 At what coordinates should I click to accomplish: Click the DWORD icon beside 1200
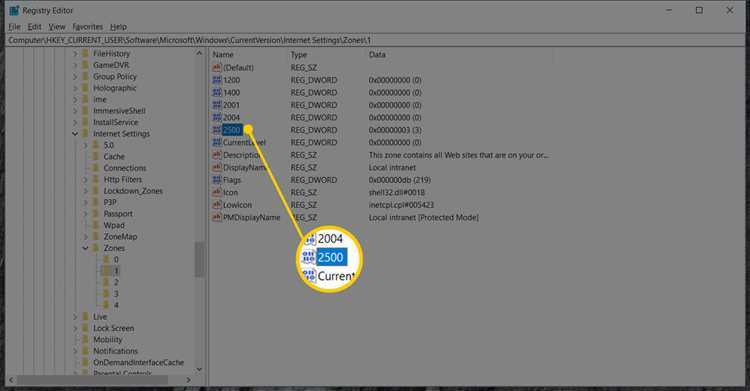[217, 80]
